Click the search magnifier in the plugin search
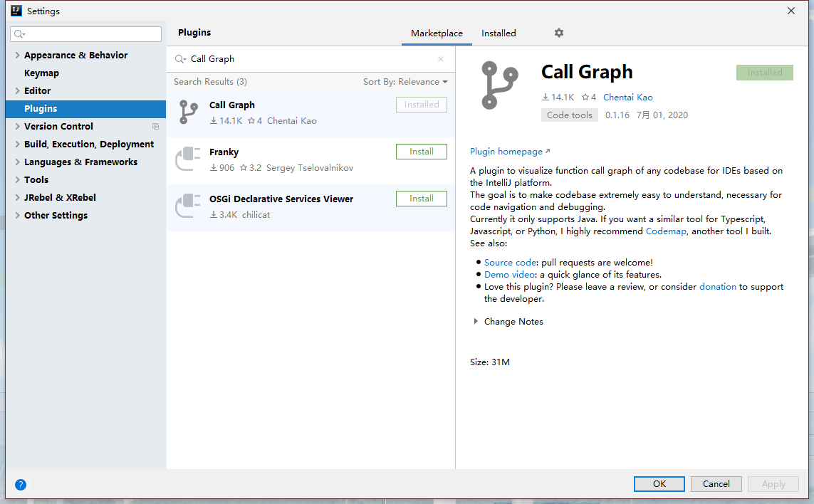 click(180, 59)
